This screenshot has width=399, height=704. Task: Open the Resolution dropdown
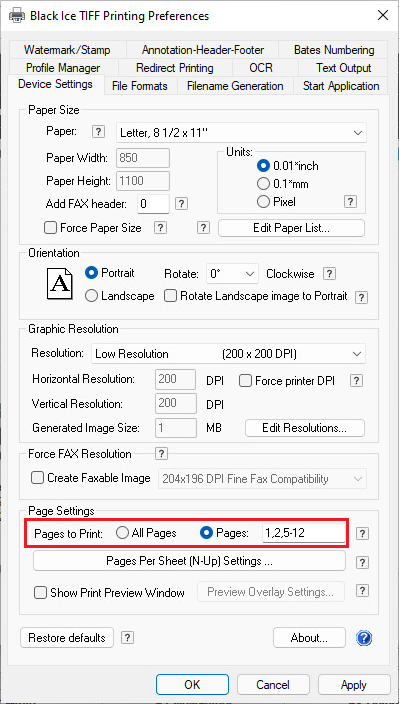[228, 354]
